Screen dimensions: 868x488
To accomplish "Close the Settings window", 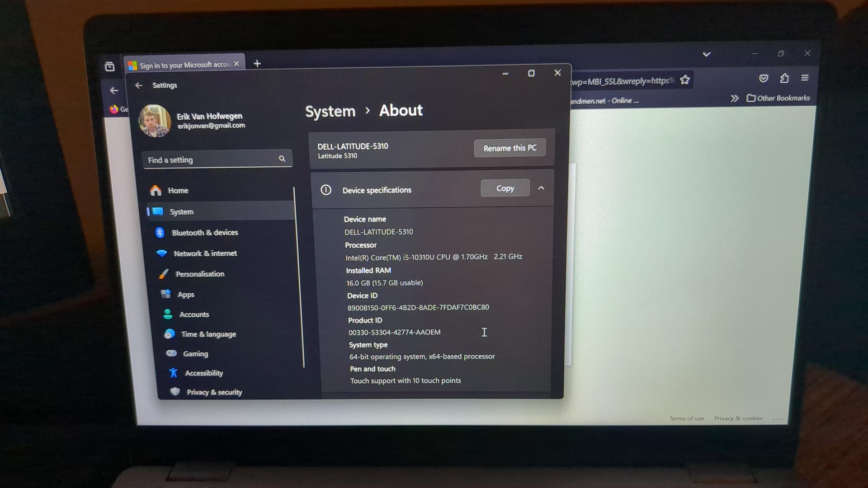I will tap(557, 72).
